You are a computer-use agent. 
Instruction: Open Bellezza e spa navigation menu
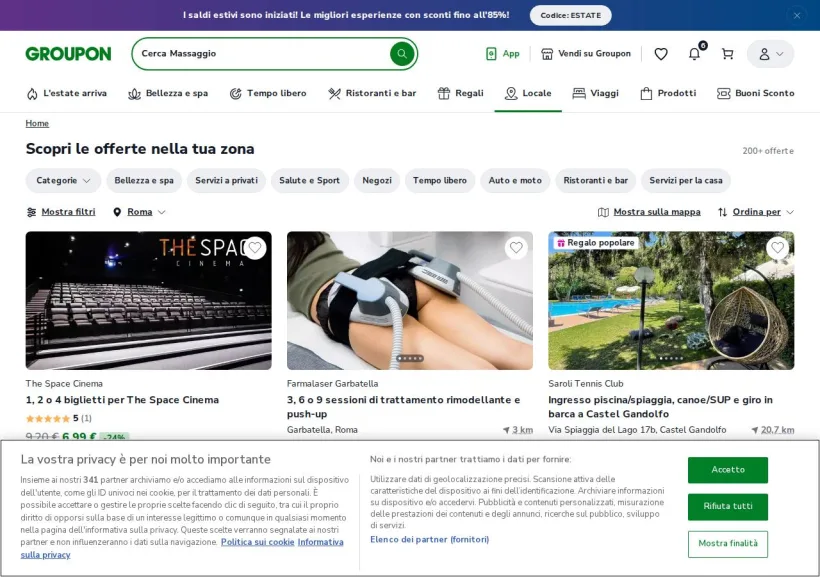pos(168,93)
